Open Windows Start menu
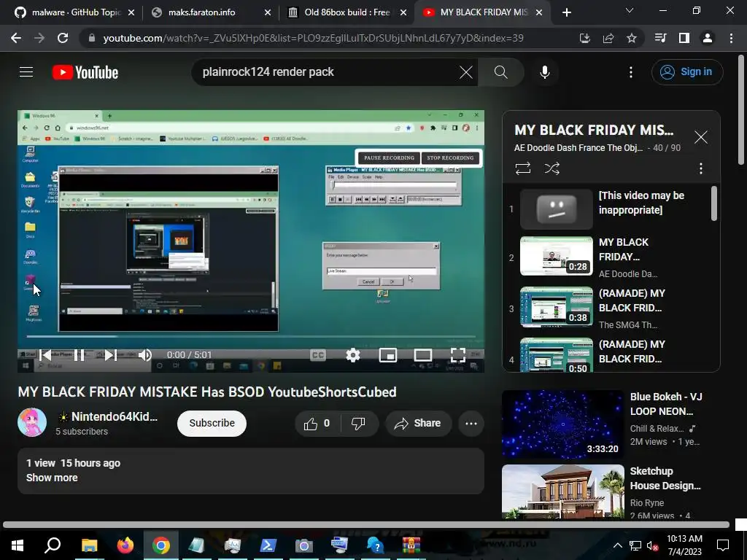 tap(18, 545)
